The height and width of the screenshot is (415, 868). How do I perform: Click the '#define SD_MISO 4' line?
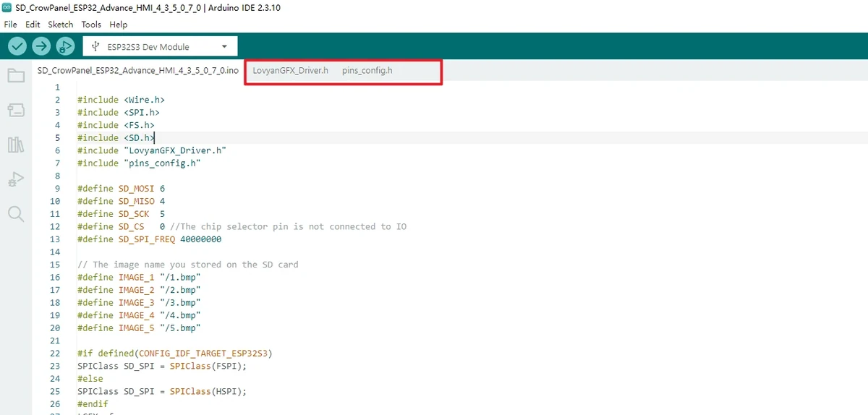point(121,201)
